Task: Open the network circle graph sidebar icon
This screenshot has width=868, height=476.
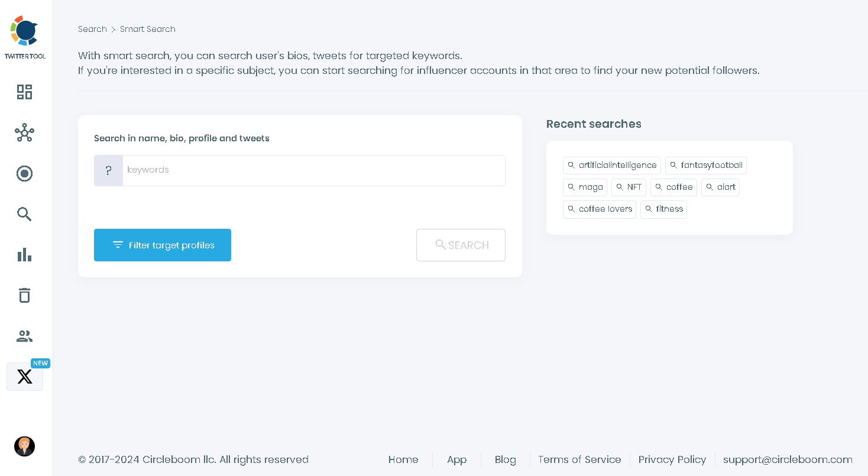Action: [x=24, y=132]
